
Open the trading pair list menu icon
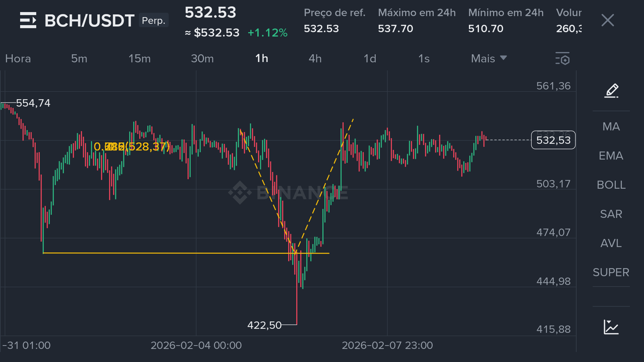click(28, 20)
